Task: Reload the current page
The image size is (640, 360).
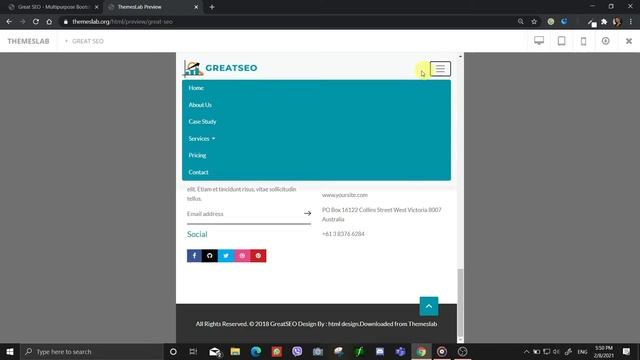Action: coord(36,22)
